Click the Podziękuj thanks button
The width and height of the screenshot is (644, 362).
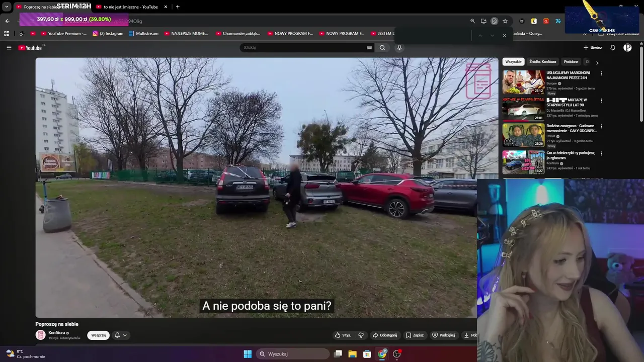pos(444,335)
